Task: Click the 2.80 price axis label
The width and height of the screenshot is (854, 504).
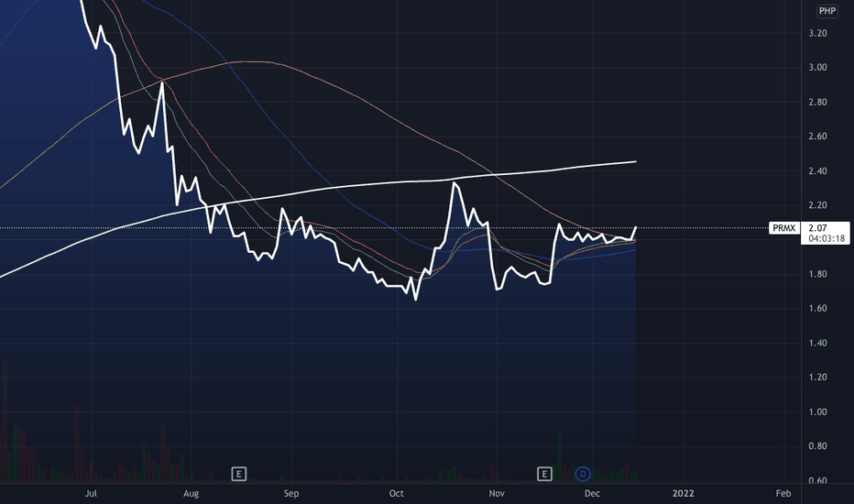Action: point(817,102)
